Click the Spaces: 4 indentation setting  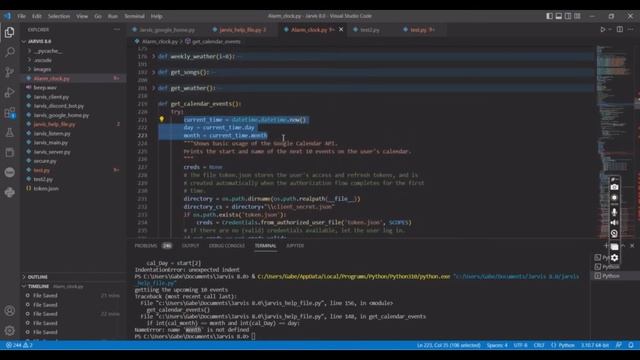[x=497, y=345]
